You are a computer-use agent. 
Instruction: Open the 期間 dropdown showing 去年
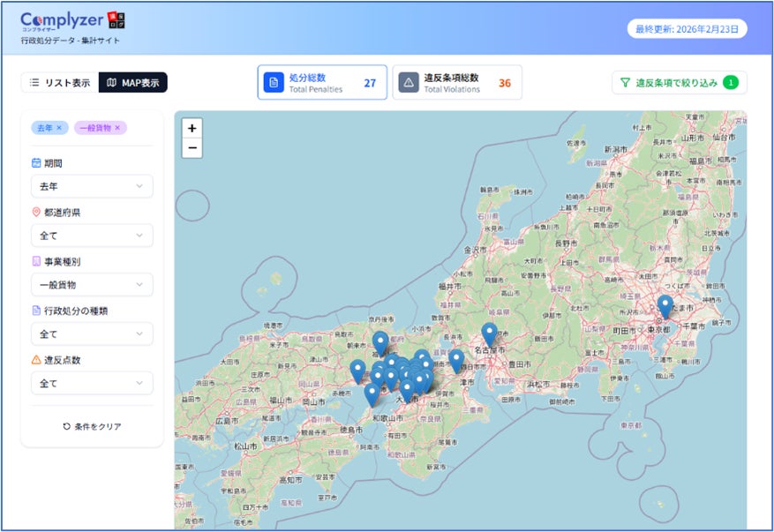pyautogui.click(x=92, y=186)
